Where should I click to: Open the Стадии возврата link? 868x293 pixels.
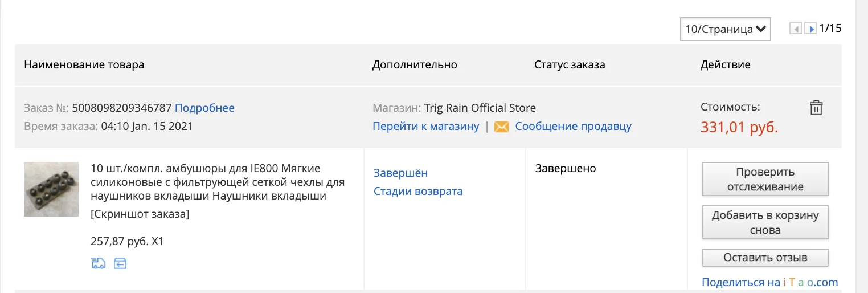click(x=418, y=191)
